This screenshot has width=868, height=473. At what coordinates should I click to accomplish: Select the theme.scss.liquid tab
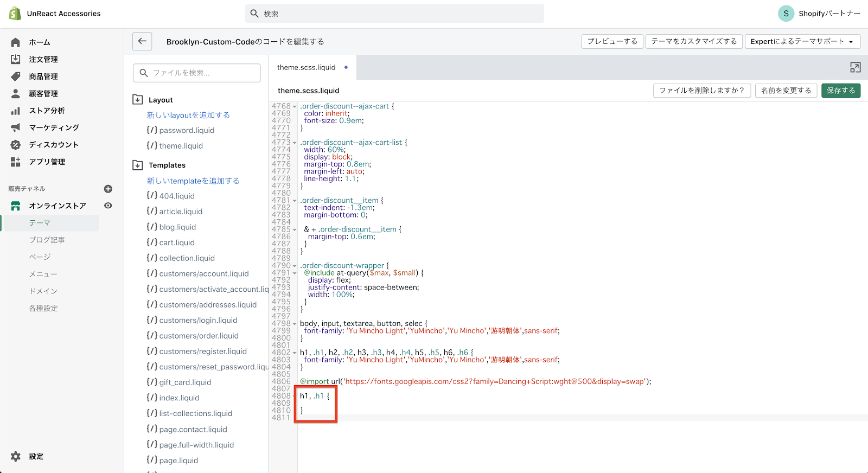pos(307,67)
